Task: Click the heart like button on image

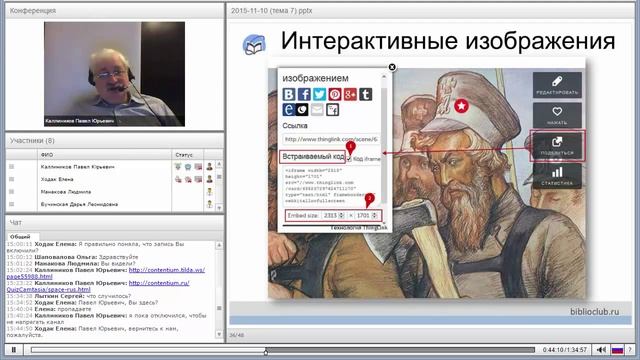Action: pos(557,115)
